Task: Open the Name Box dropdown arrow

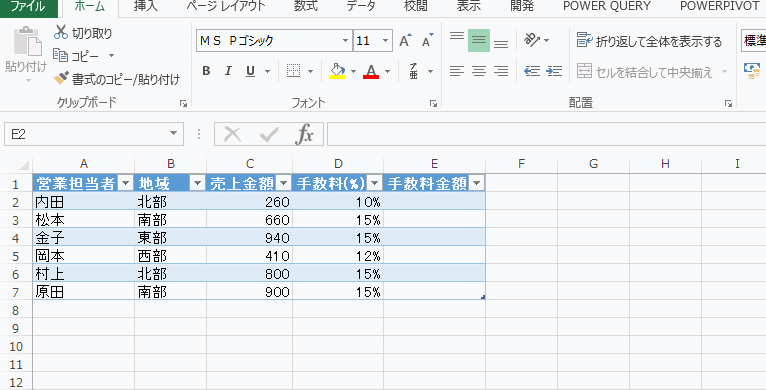Action: [x=173, y=134]
